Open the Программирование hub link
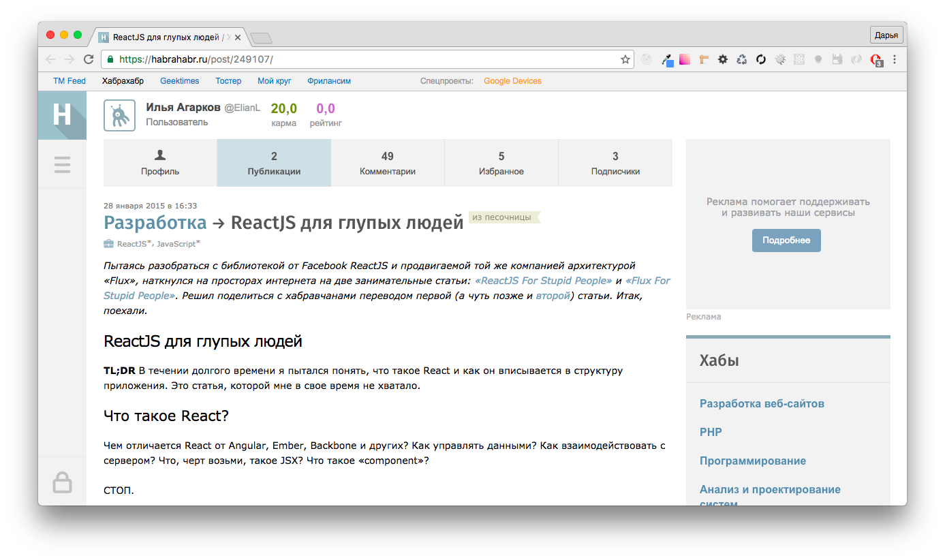This screenshot has width=945, height=560. [753, 461]
